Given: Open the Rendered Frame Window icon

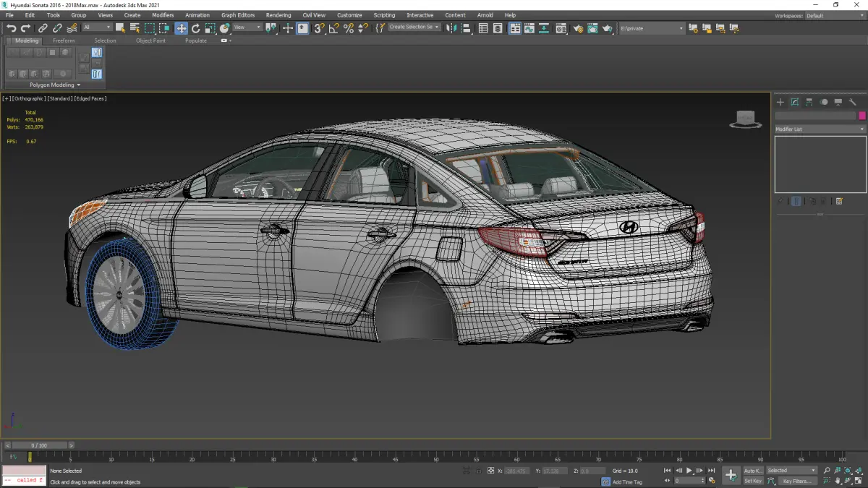Looking at the screenshot, I should [x=592, y=28].
